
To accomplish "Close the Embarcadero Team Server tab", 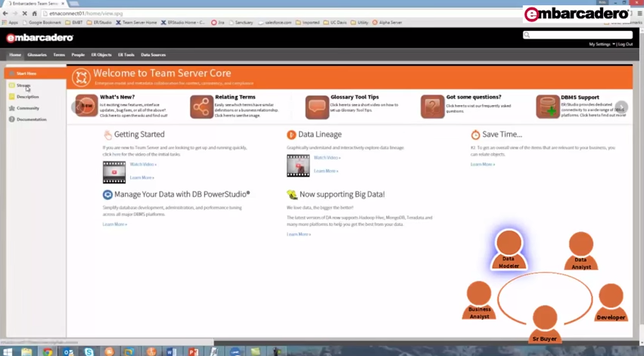I will coord(63,3).
